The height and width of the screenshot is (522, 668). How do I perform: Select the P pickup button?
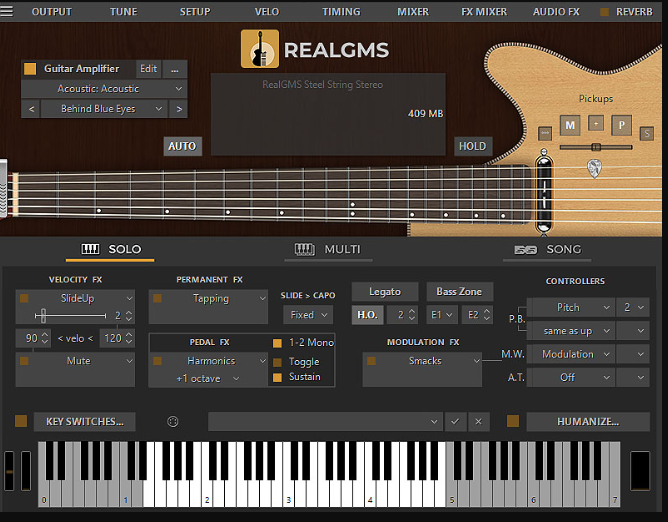click(622, 125)
